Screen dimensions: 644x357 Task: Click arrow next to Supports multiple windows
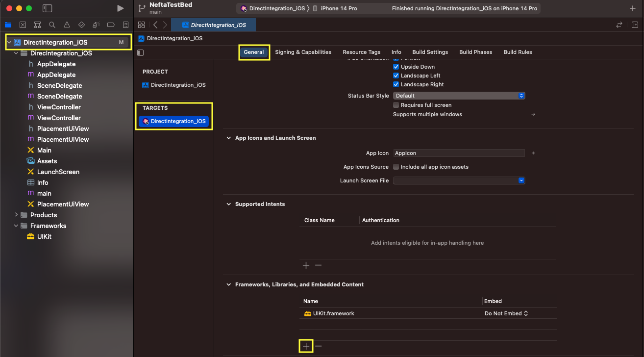click(x=533, y=114)
